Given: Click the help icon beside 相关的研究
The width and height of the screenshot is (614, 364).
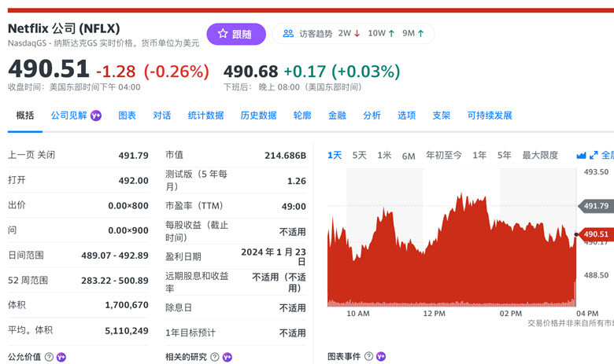Looking at the screenshot, I should [x=215, y=357].
